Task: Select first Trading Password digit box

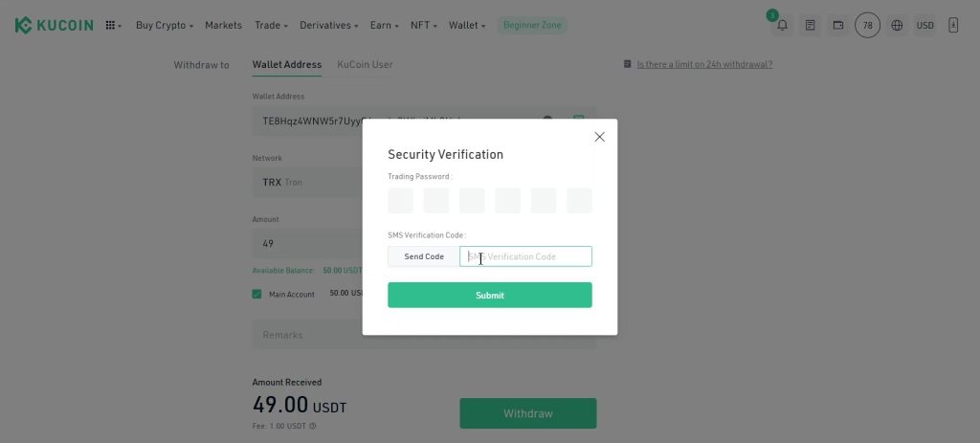Action: point(401,201)
